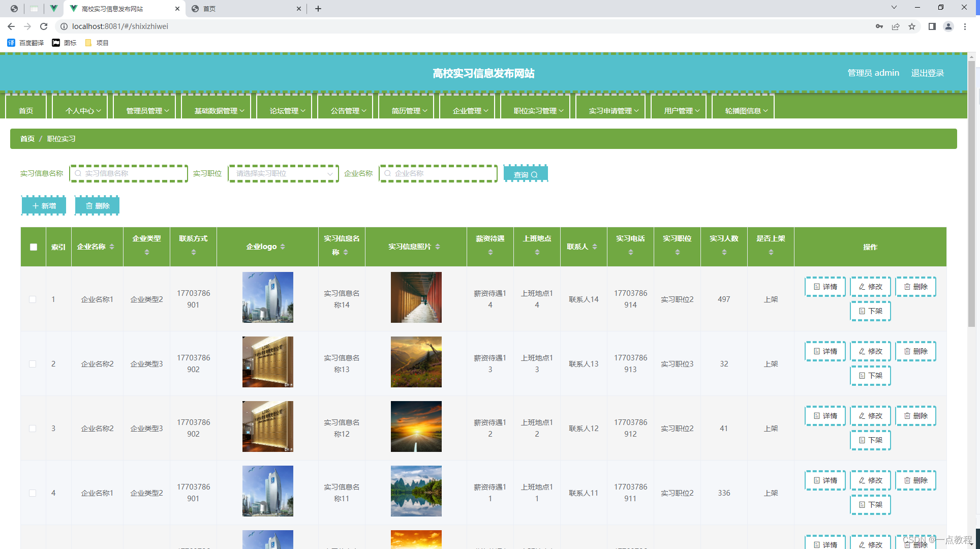
Task: Click the trash icon on 删除 button
Action: coord(89,205)
